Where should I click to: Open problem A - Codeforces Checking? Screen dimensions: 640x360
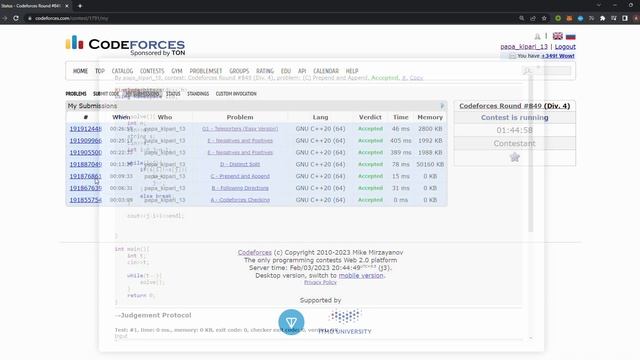[240, 200]
